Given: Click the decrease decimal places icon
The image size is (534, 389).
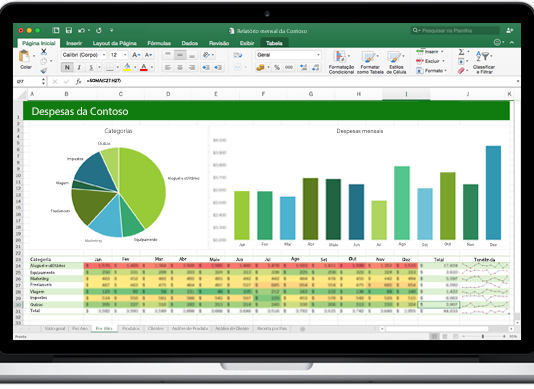Looking at the screenshot, I should [315, 67].
